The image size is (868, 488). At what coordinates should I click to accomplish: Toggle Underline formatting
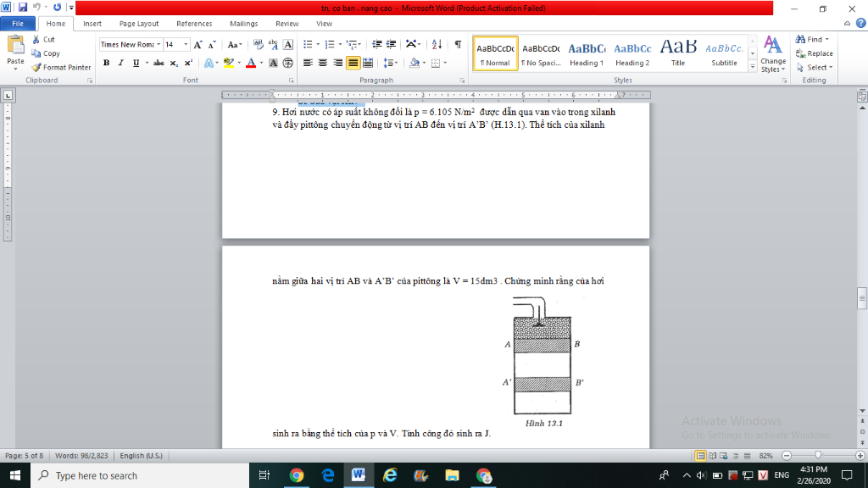[x=136, y=63]
